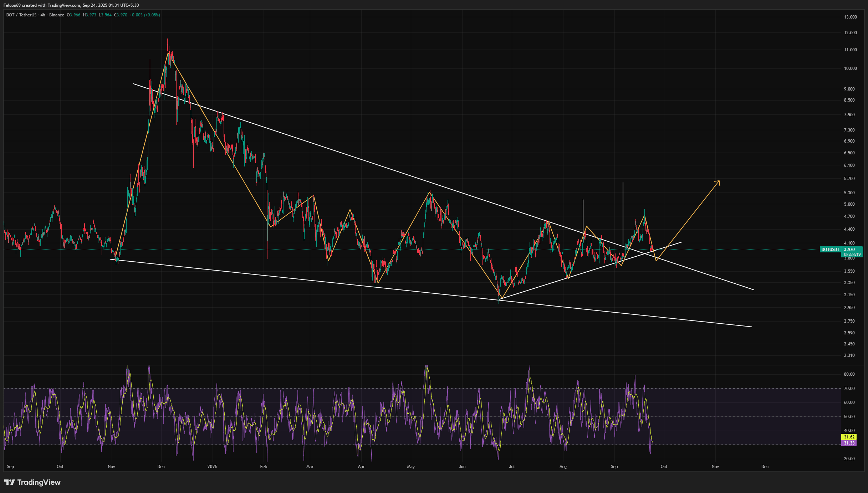Click the orange projection arrow head
The height and width of the screenshot is (493, 868).
click(x=718, y=183)
